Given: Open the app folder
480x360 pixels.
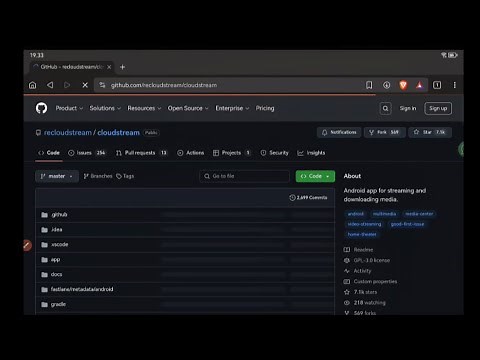Looking at the screenshot, I should (x=55, y=260).
